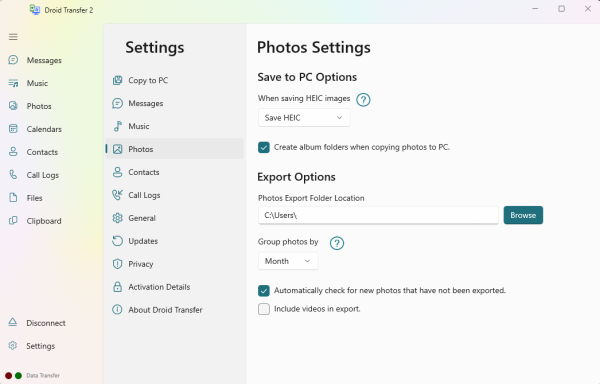Open Copy to PC settings

(x=174, y=80)
